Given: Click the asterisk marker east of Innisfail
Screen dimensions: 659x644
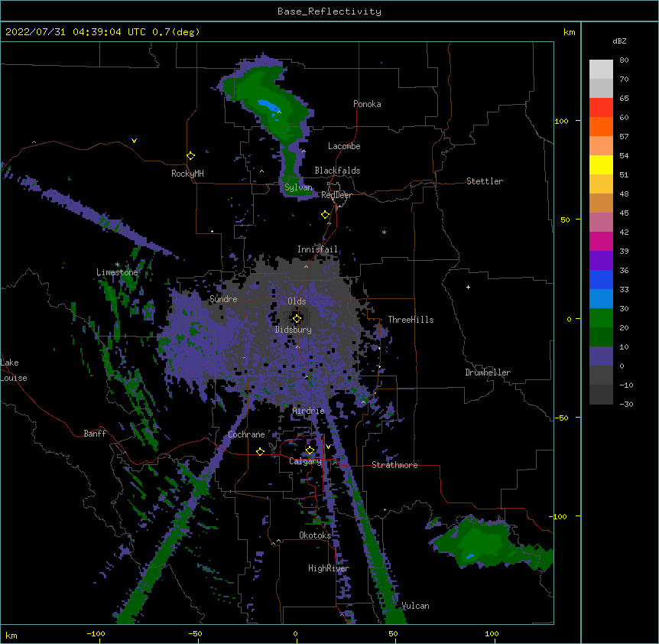Looking at the screenshot, I should click(x=384, y=232).
